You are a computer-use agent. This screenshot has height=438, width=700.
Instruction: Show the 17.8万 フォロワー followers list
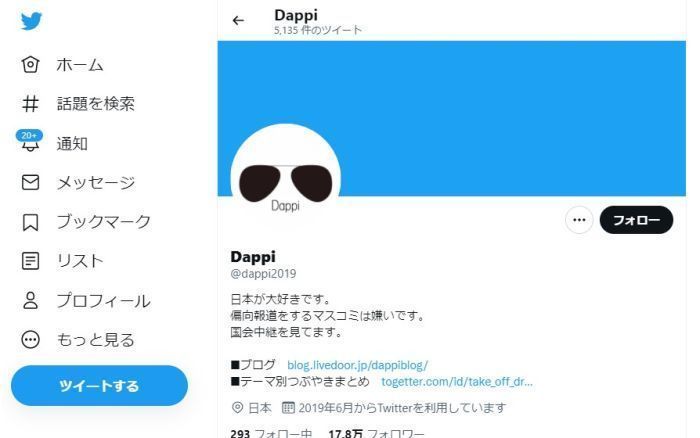376,433
